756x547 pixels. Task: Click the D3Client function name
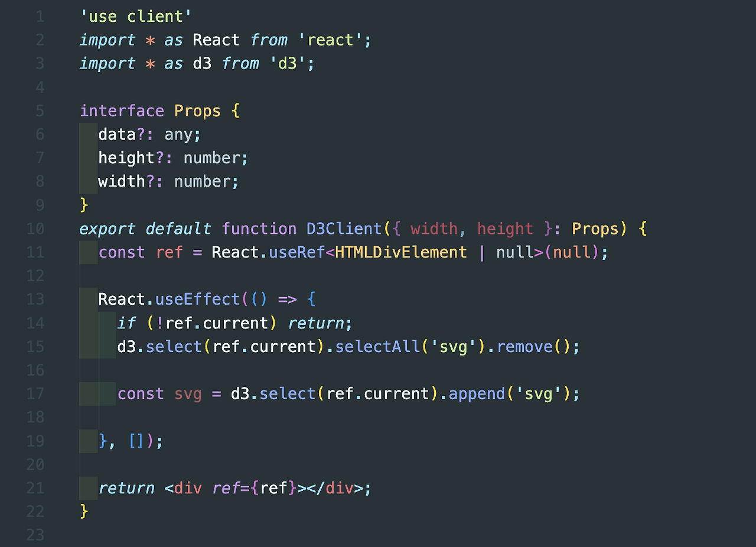(x=344, y=229)
